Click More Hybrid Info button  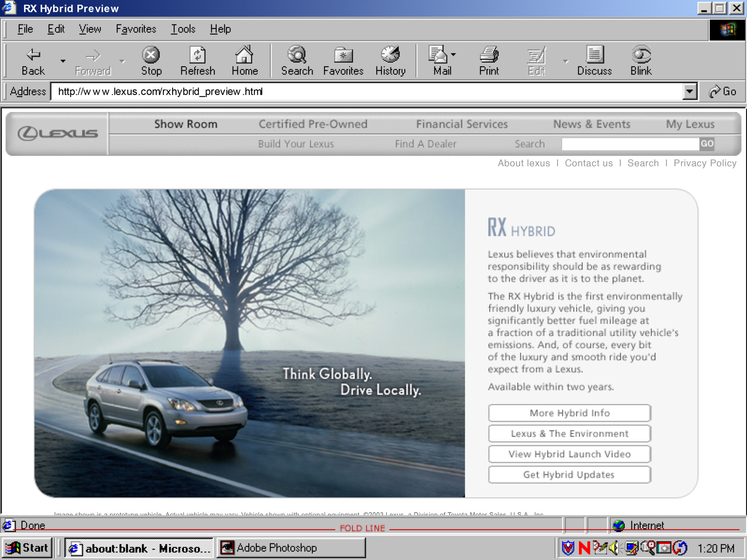(x=569, y=413)
